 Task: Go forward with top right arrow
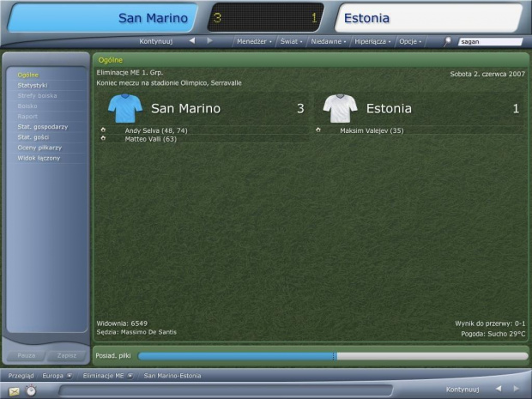point(209,40)
